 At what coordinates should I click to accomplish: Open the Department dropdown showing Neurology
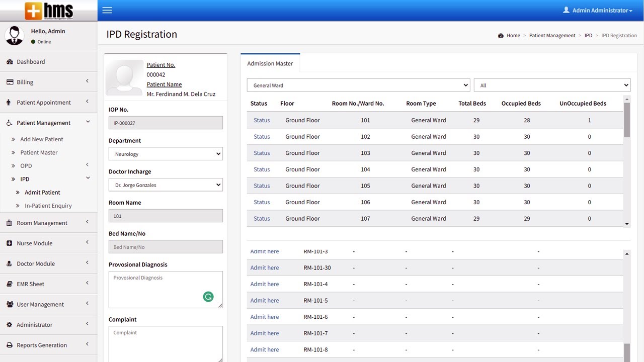(x=166, y=154)
